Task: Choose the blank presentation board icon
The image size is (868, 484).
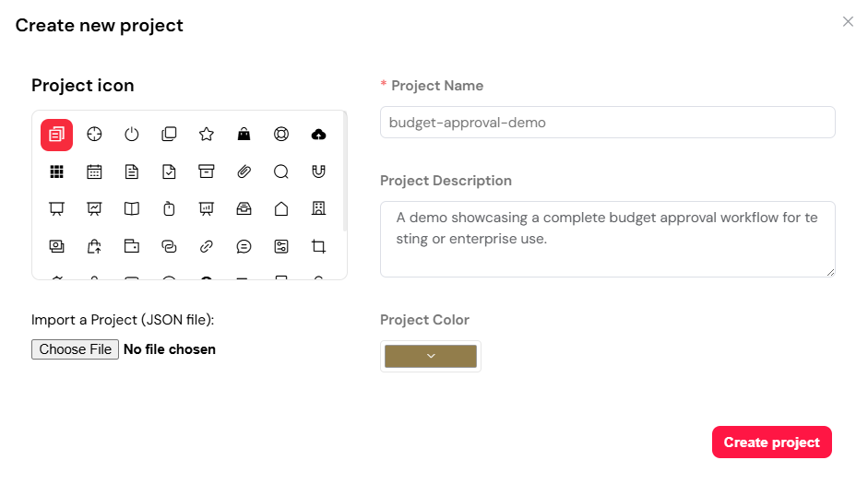Action: [56, 208]
